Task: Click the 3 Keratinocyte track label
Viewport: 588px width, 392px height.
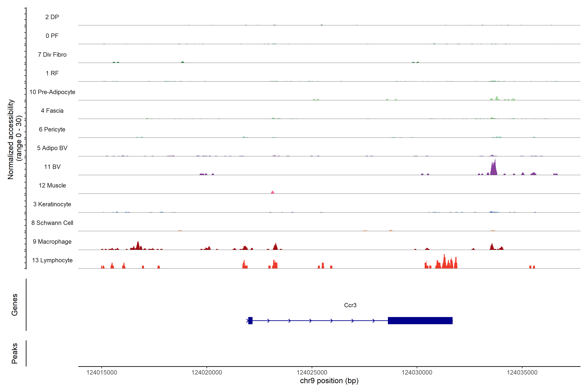Action: point(52,204)
